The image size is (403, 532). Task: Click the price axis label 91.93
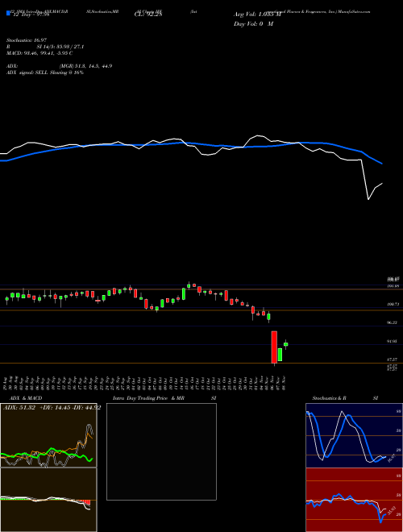click(x=392, y=341)
